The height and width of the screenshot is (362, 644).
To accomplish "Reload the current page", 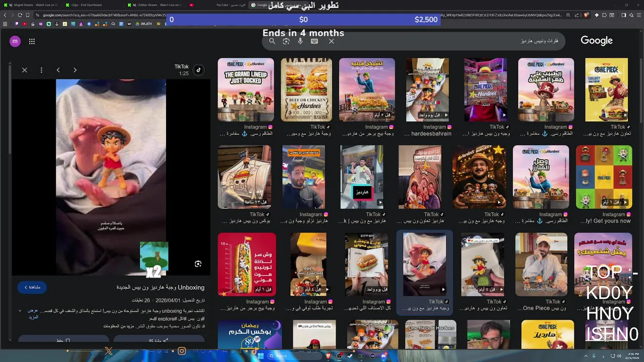I will (20, 15).
